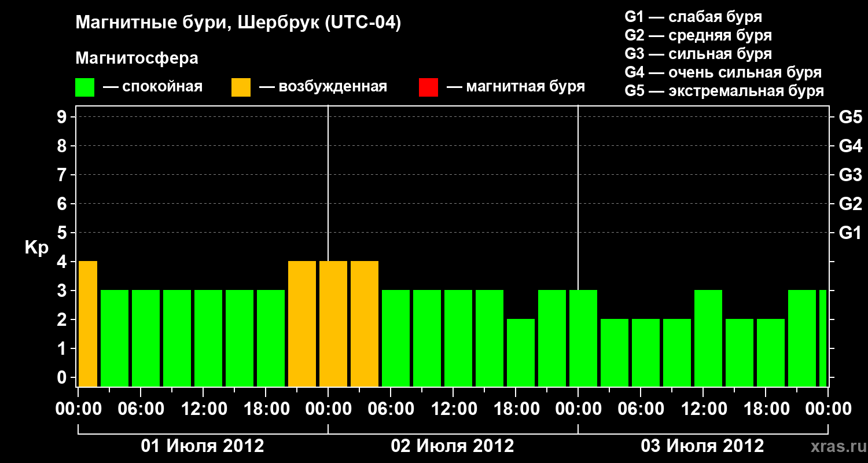Viewport: 868px width, 463px height.
Task: Select the line G5 — экстремальная буря
Action: point(724,91)
